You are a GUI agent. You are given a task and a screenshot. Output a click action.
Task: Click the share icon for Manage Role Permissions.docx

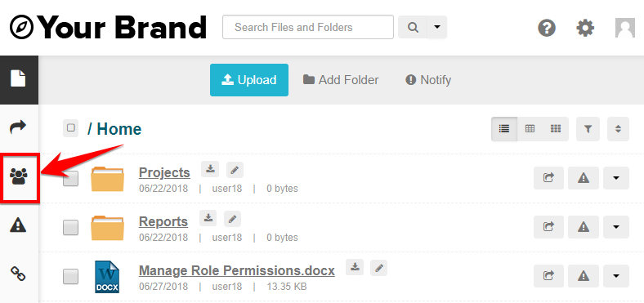[548, 276]
